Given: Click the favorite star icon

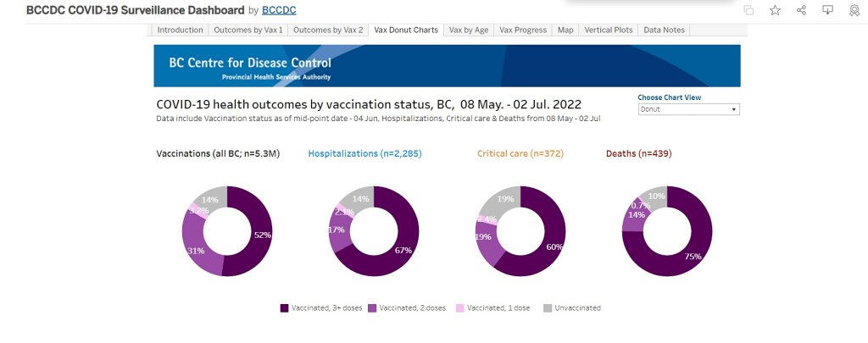Looking at the screenshot, I should (x=775, y=10).
